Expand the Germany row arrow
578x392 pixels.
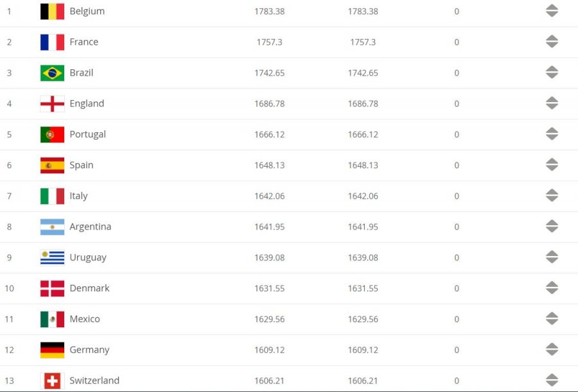pos(552,349)
